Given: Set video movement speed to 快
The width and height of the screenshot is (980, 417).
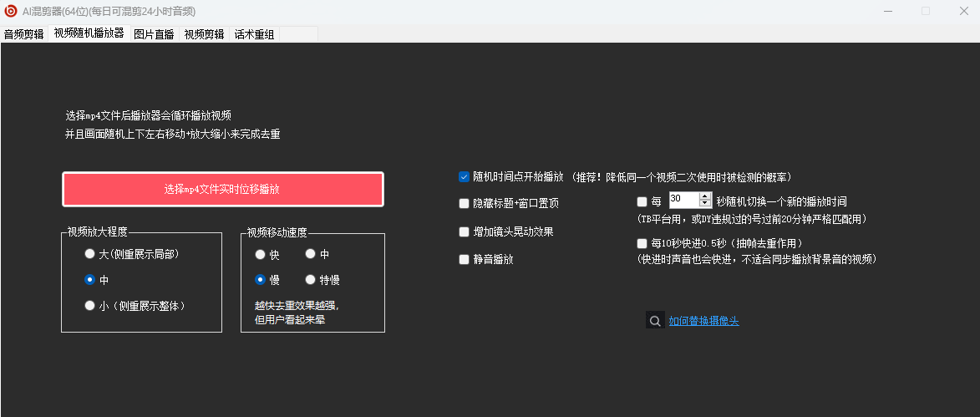Looking at the screenshot, I should 261,254.
